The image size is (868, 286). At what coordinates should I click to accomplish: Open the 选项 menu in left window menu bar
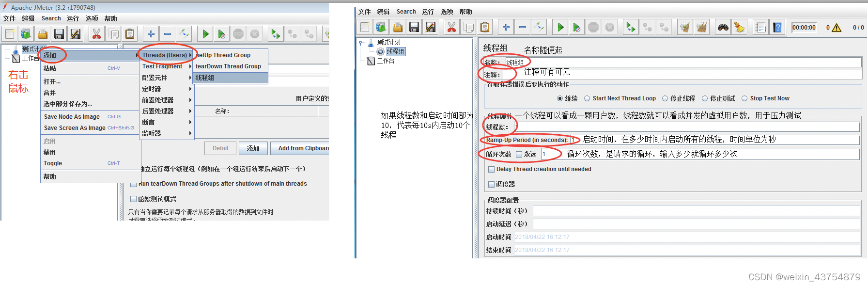(x=92, y=18)
